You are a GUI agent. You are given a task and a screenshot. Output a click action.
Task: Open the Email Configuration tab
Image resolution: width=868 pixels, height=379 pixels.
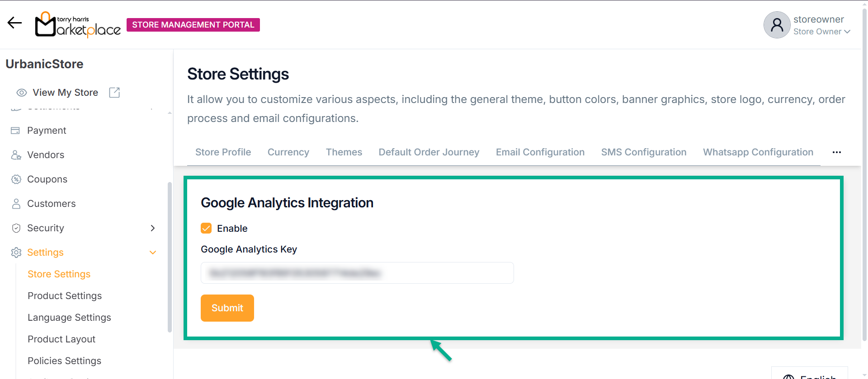[540, 152]
